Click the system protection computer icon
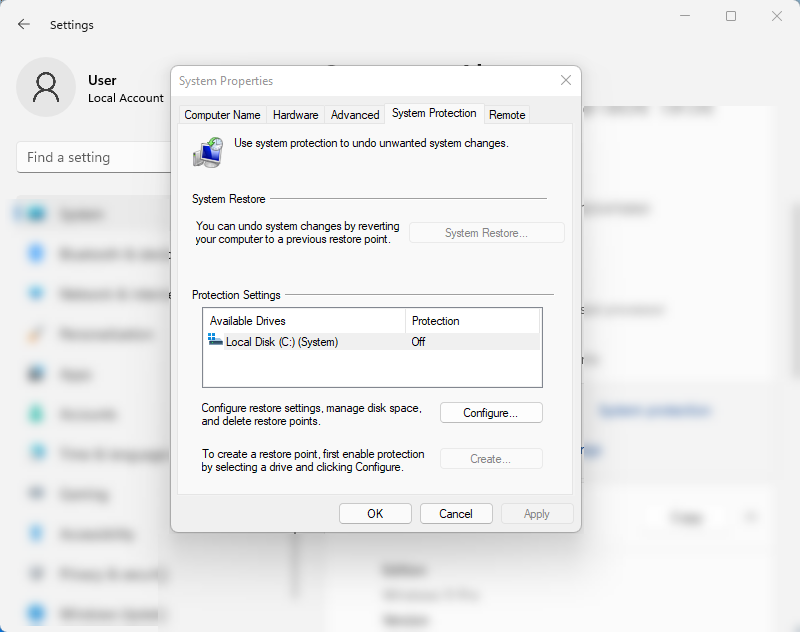Image resolution: width=800 pixels, height=632 pixels. 208,153
